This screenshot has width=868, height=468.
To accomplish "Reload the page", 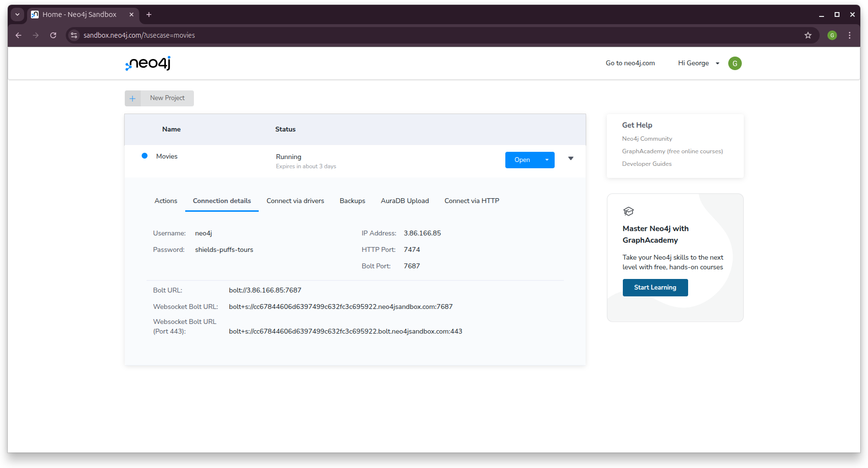I will [x=53, y=35].
